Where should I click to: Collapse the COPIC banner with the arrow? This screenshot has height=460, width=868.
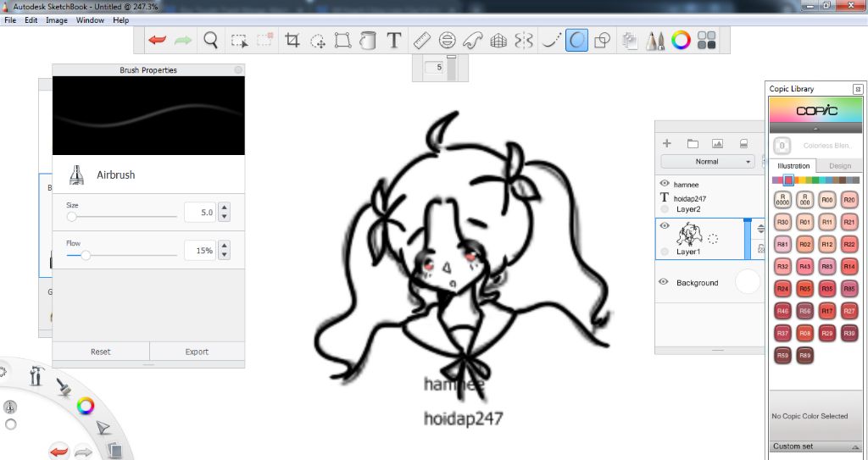(x=816, y=129)
